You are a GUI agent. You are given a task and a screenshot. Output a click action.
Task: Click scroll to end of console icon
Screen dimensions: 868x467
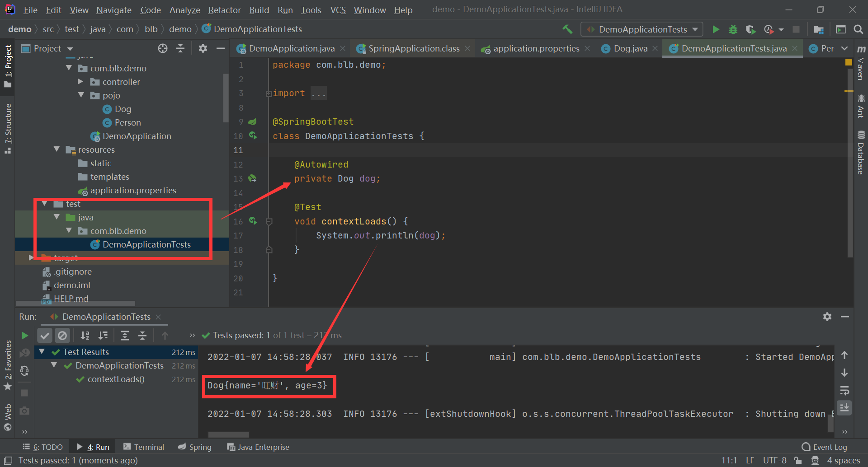point(844,408)
